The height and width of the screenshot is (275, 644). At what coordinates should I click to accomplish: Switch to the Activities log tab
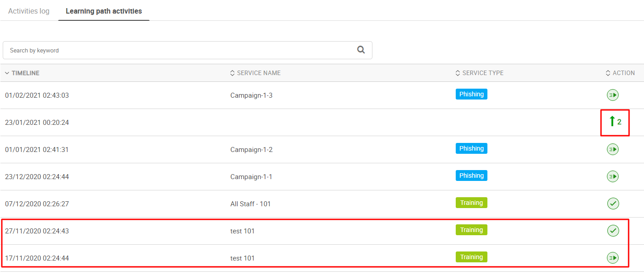point(29,11)
